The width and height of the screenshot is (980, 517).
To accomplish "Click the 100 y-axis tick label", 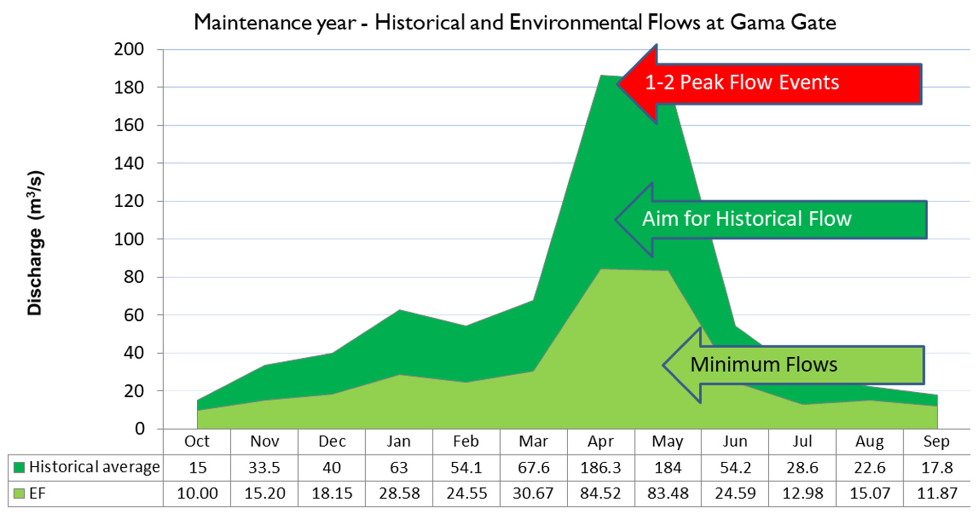I will 128,239.
